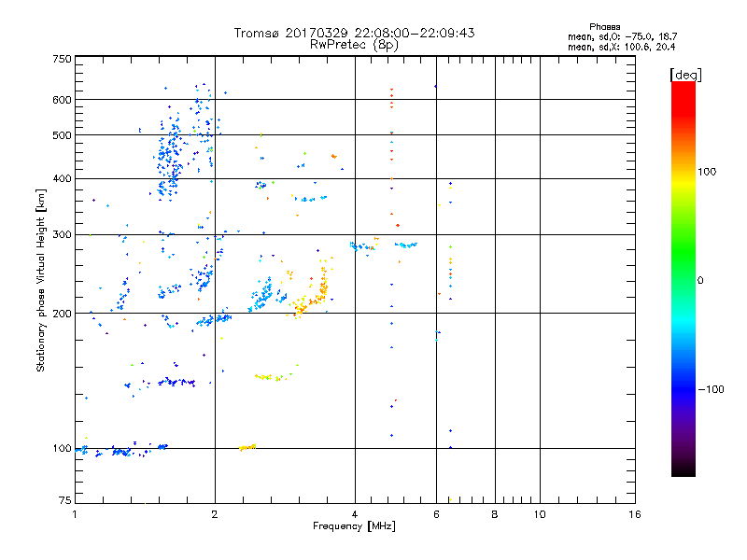Click the y-axis tick label '400'

(62, 178)
